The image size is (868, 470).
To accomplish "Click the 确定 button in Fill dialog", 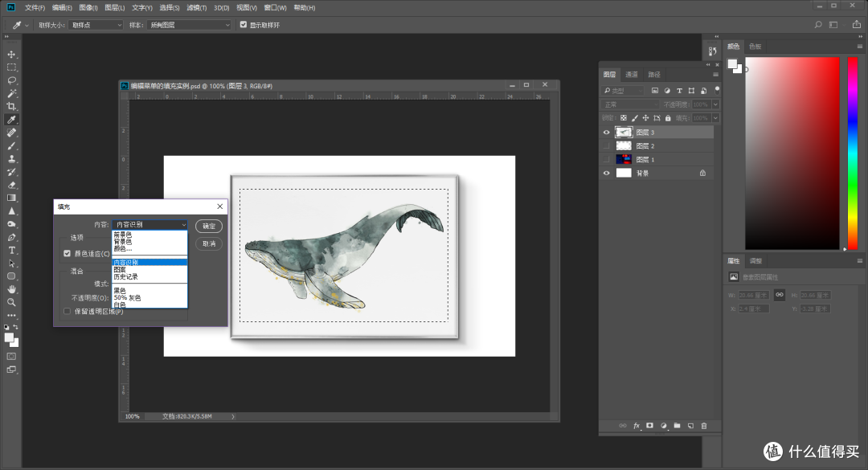I will coord(208,226).
